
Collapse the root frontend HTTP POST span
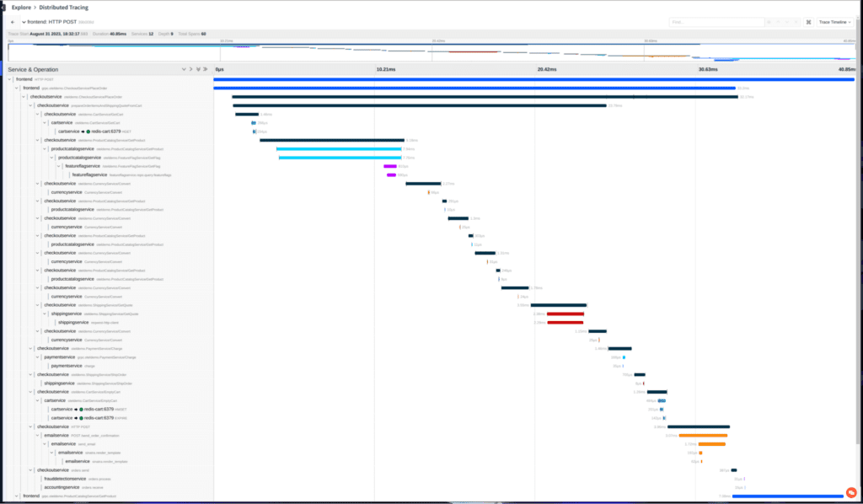pyautogui.click(x=10, y=79)
